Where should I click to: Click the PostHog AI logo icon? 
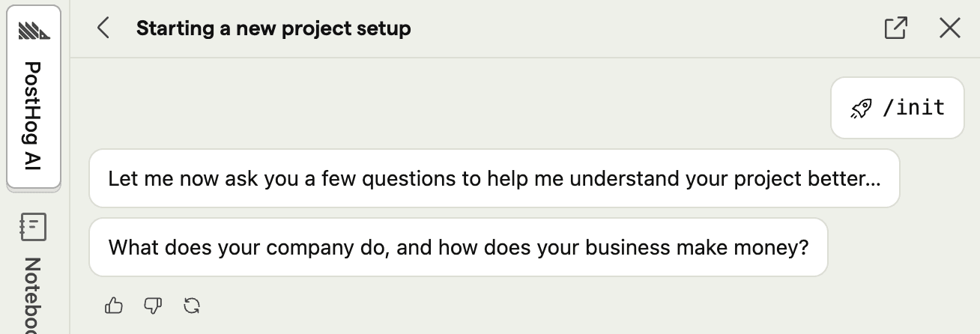click(x=34, y=31)
